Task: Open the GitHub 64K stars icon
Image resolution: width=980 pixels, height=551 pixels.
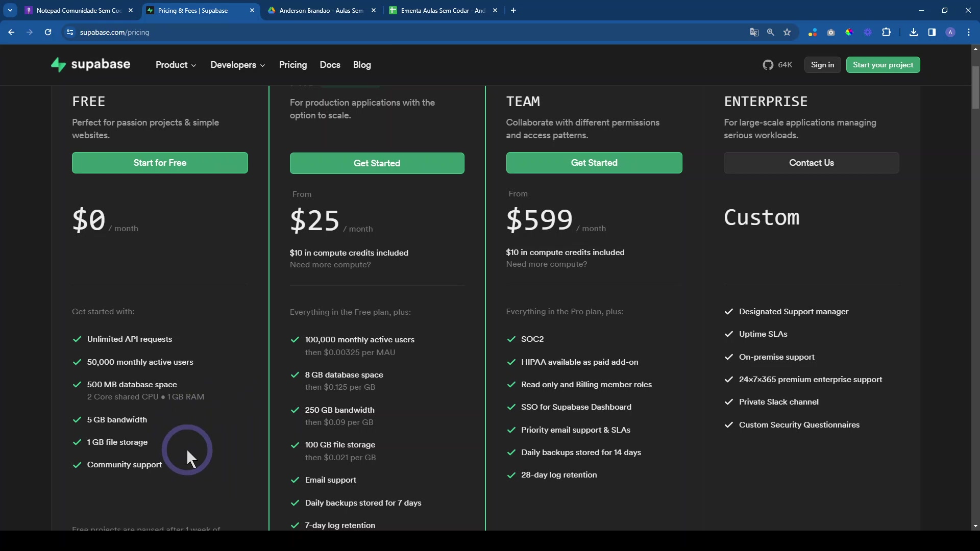Action: coord(768,65)
